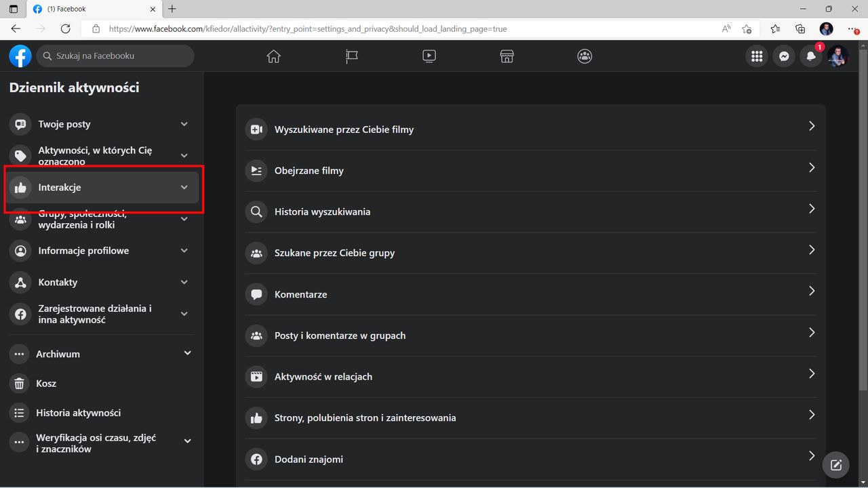Image resolution: width=868 pixels, height=488 pixels.
Task: Open Strony, polubienia stron i zainteresowania
Action: coord(530,418)
